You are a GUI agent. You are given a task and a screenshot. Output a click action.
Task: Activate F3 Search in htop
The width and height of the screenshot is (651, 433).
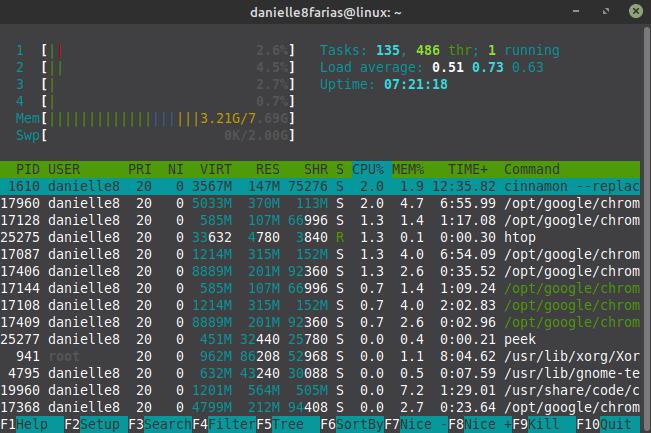click(160, 424)
